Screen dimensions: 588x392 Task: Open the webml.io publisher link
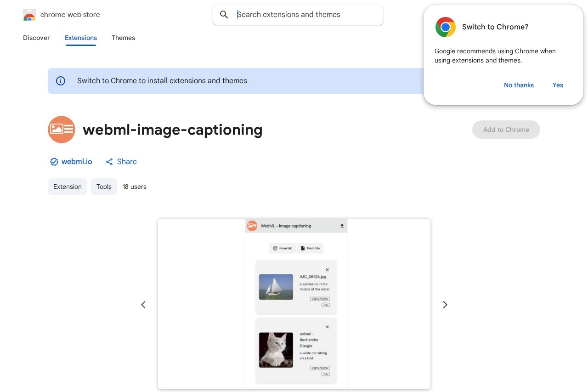[x=77, y=162]
